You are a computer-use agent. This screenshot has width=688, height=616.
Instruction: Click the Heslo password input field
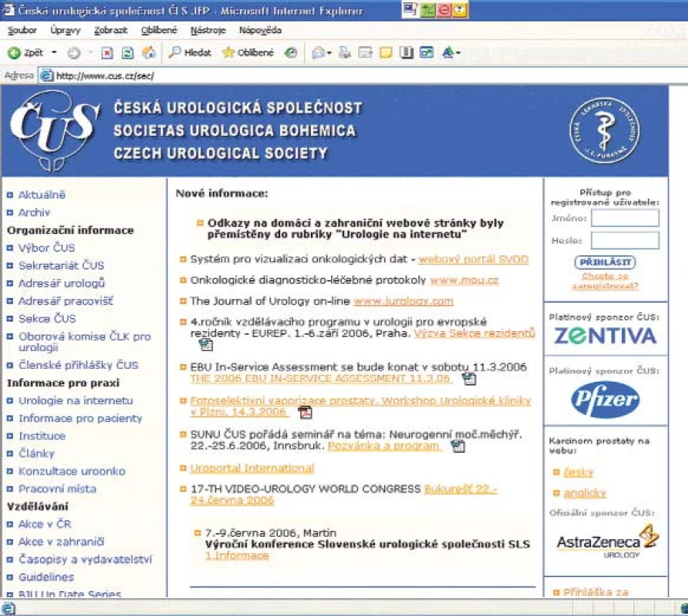[625, 240]
